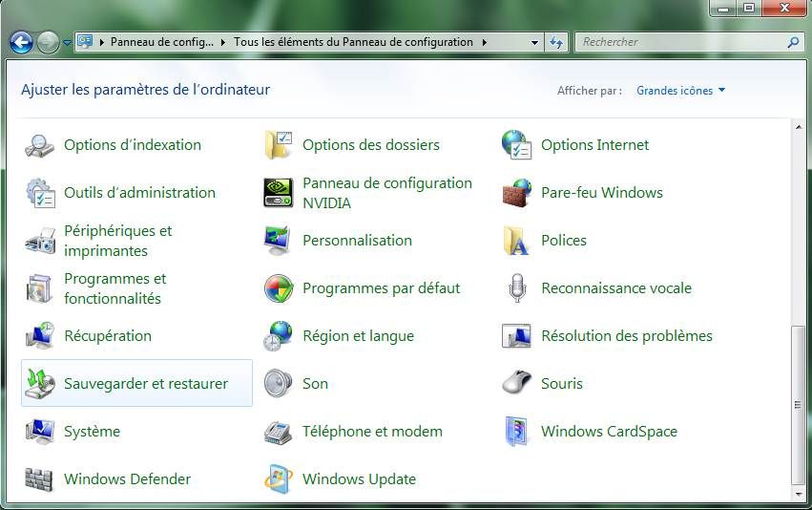Select Tous les éléments breadcrumb segment
812x510 pixels.
point(353,42)
